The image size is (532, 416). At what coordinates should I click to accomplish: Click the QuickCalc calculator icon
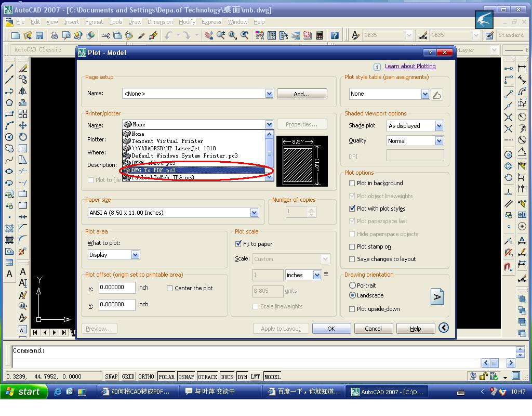[x=320, y=35]
